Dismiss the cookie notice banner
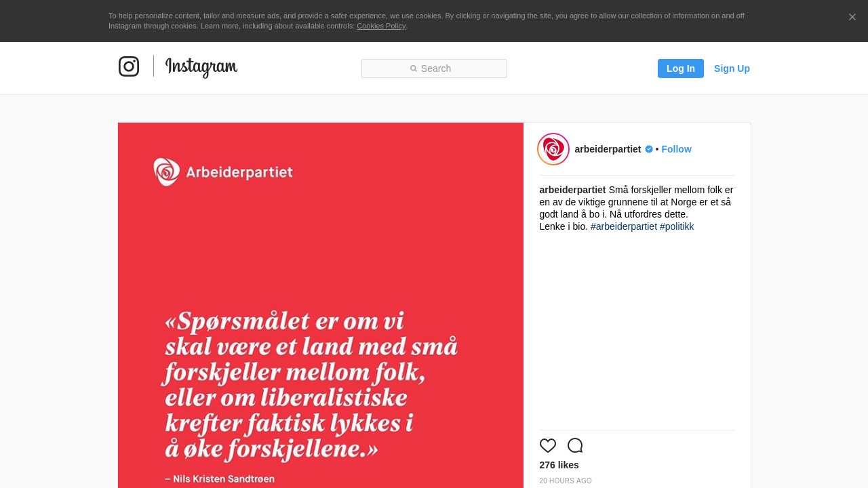The width and height of the screenshot is (868, 488). [852, 17]
